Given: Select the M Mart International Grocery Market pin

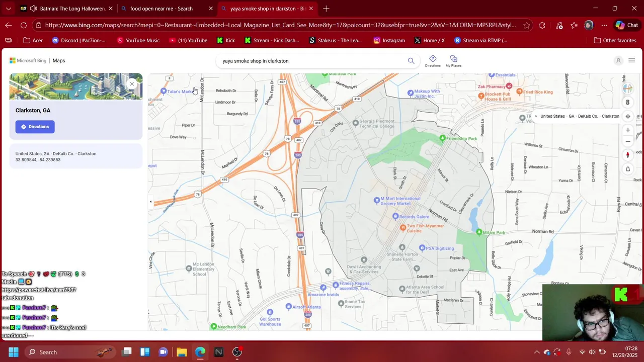Looking at the screenshot, I should (377, 200).
